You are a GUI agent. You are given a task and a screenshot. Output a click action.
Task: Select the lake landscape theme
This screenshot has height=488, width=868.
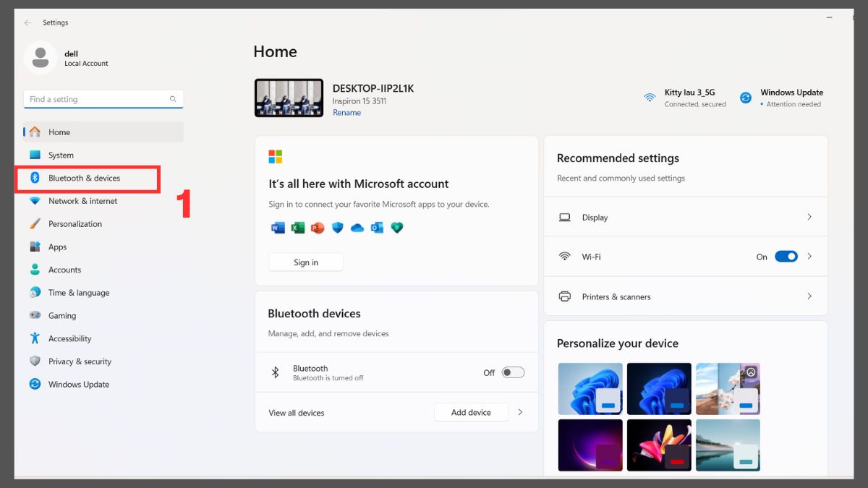tap(728, 445)
